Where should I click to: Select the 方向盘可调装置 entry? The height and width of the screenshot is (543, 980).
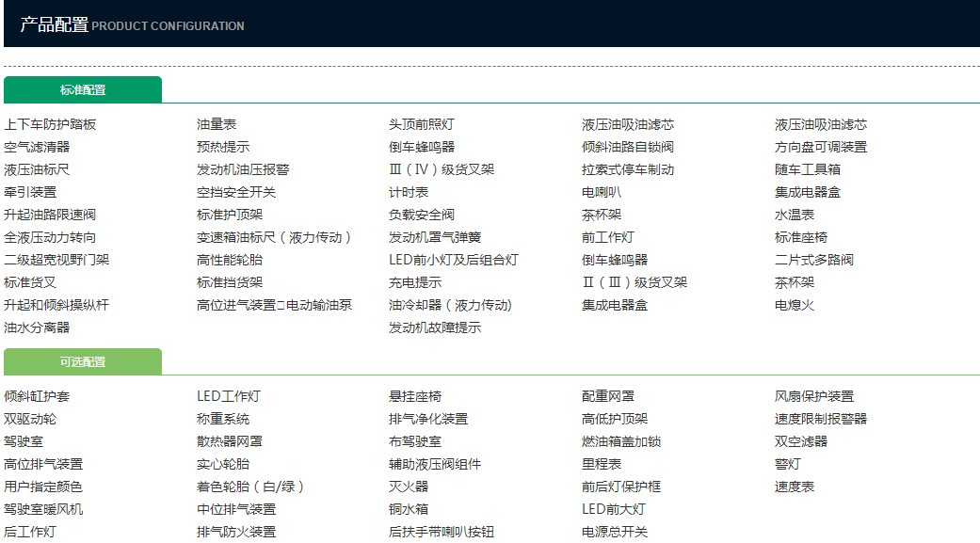tap(821, 147)
